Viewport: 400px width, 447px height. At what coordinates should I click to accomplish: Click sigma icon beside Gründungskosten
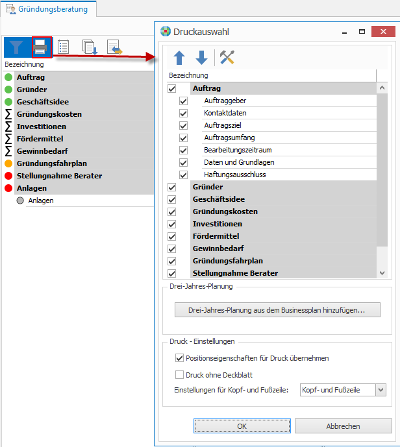pos(8,114)
